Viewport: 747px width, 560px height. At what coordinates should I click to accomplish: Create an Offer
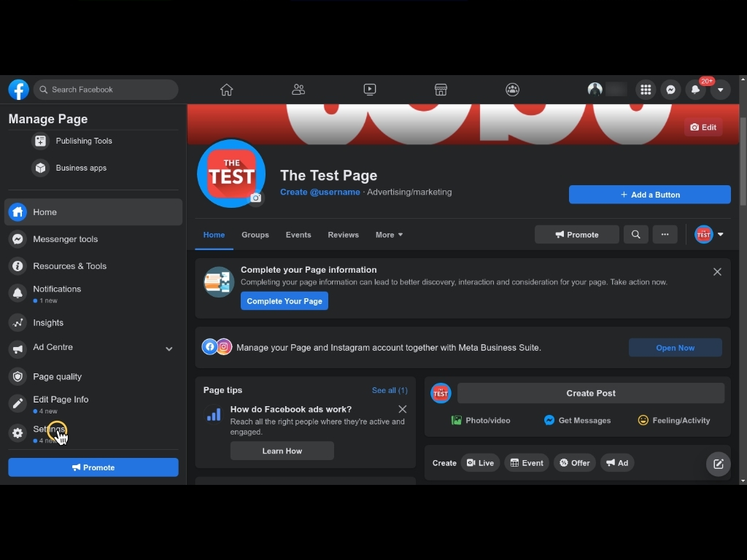click(x=575, y=463)
